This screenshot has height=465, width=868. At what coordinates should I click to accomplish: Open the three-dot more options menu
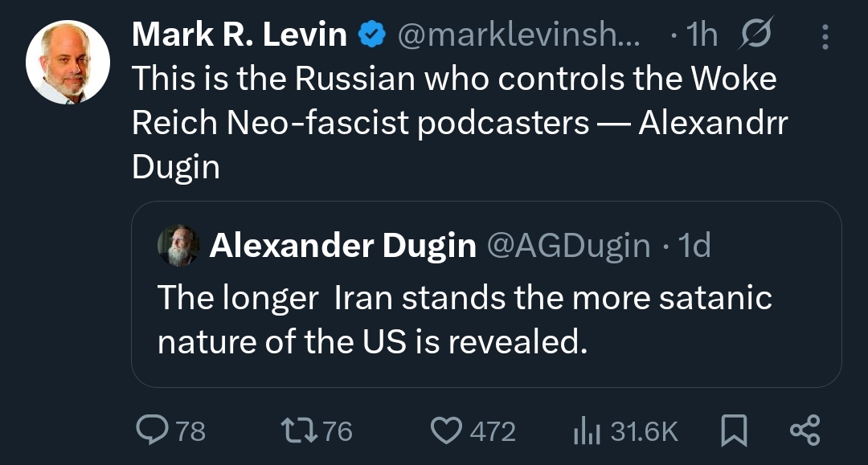824,35
